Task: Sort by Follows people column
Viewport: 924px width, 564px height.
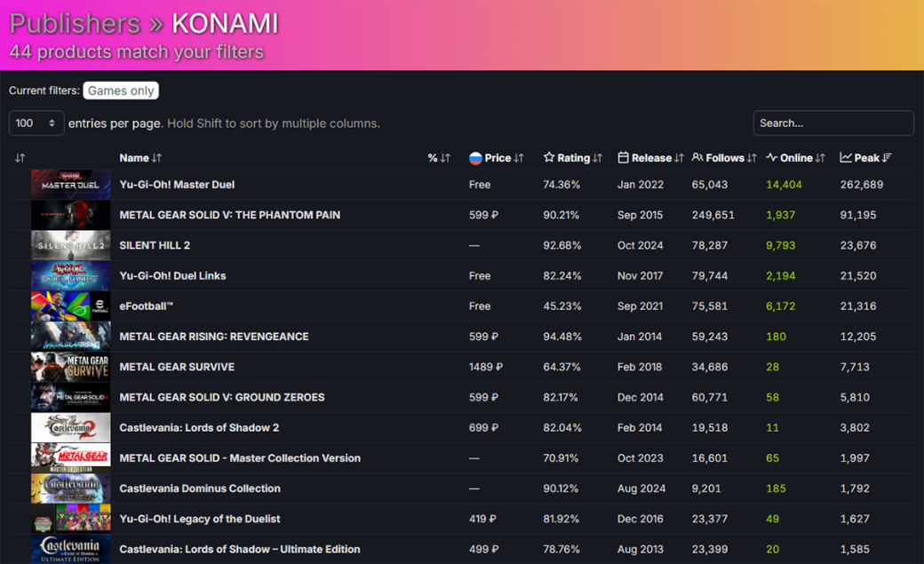Action: (x=724, y=158)
